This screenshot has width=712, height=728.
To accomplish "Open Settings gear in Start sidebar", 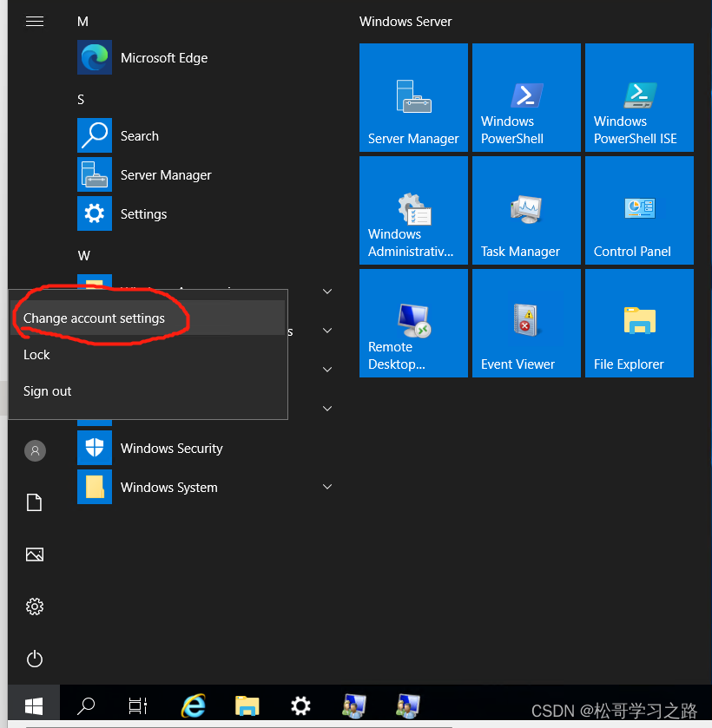I will pos(35,607).
